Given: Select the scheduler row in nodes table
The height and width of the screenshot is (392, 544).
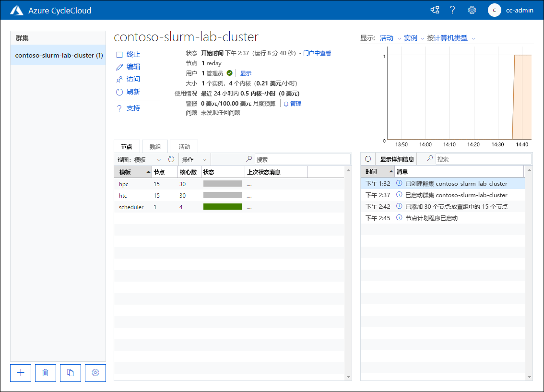Looking at the screenshot, I should click(229, 207).
